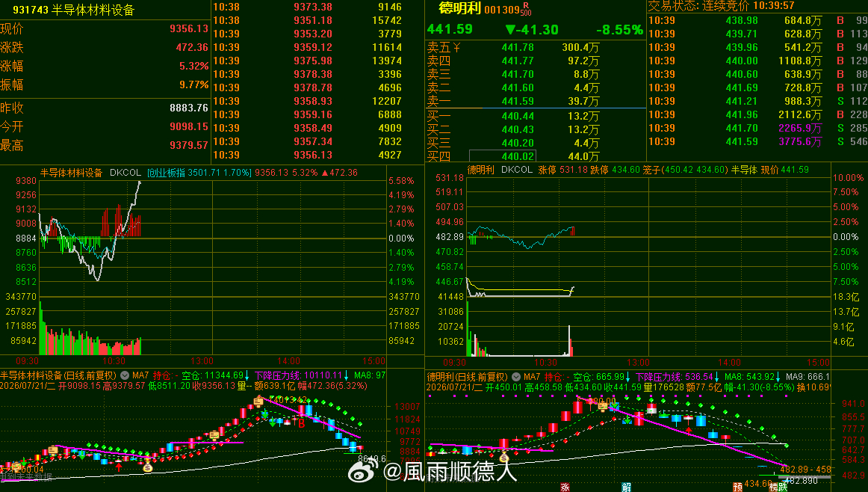Screen dimensions: 868x492
Task: Click the 德明利 stock name title
Action: pos(459,8)
